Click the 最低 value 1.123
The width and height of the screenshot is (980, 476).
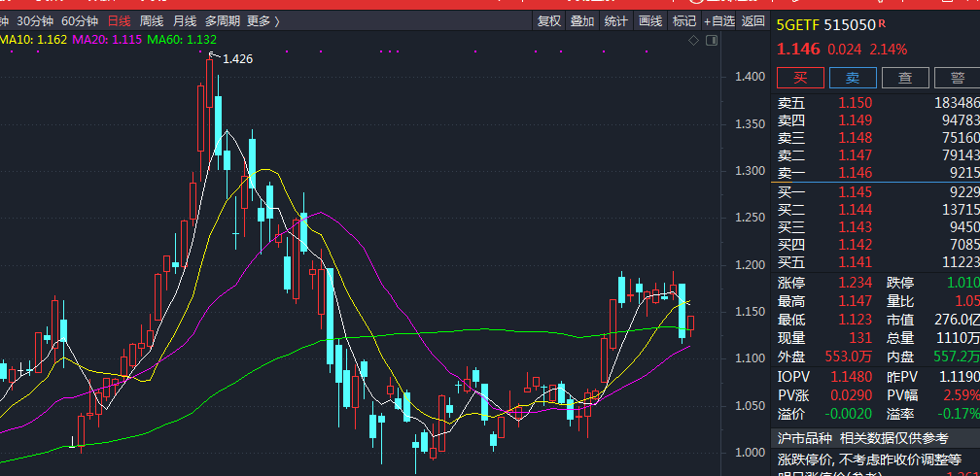[855, 320]
